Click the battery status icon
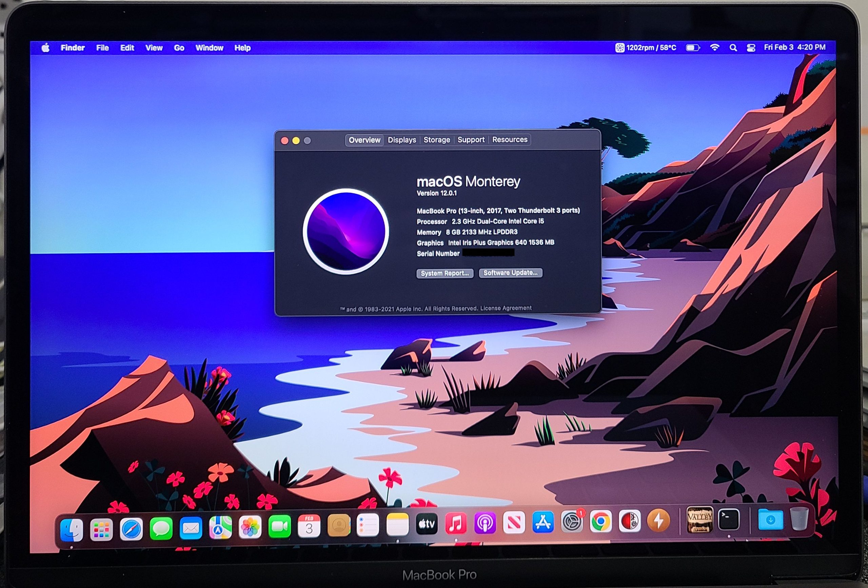Viewport: 868px width, 588px height. coord(692,48)
